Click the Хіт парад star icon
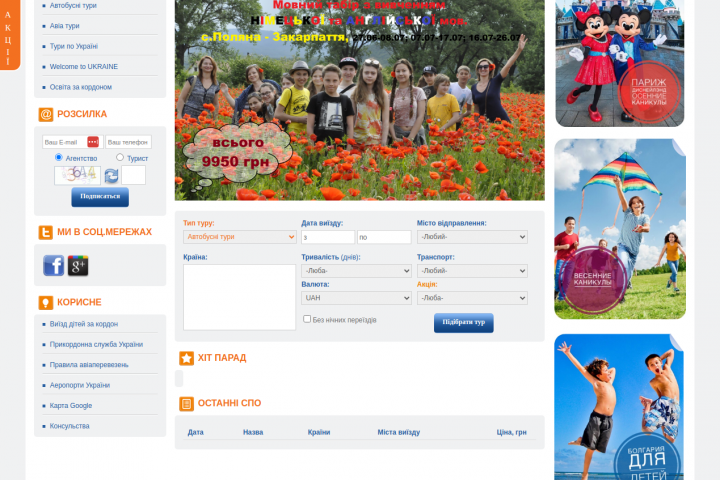The image size is (720, 480). point(186,358)
